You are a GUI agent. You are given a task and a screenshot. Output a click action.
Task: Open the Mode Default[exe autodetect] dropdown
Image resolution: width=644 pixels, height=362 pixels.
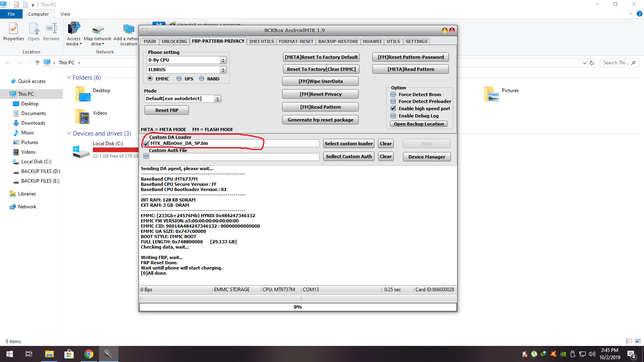218,99
